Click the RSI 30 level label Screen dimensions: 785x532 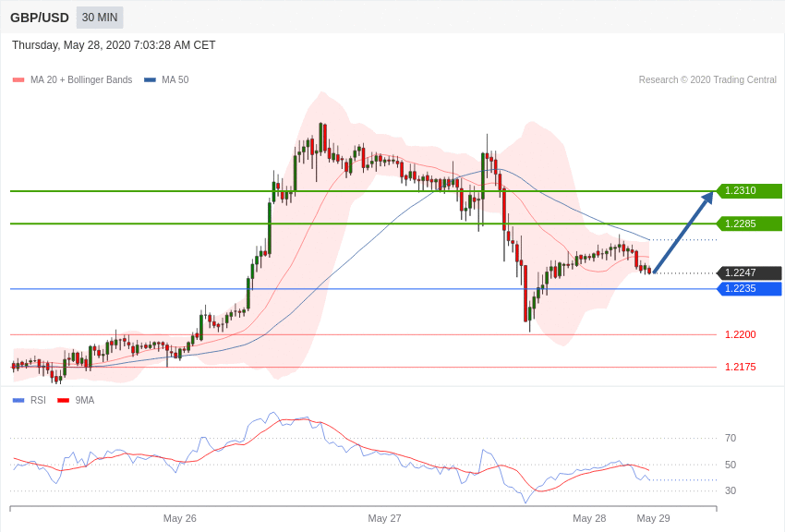[731, 490]
